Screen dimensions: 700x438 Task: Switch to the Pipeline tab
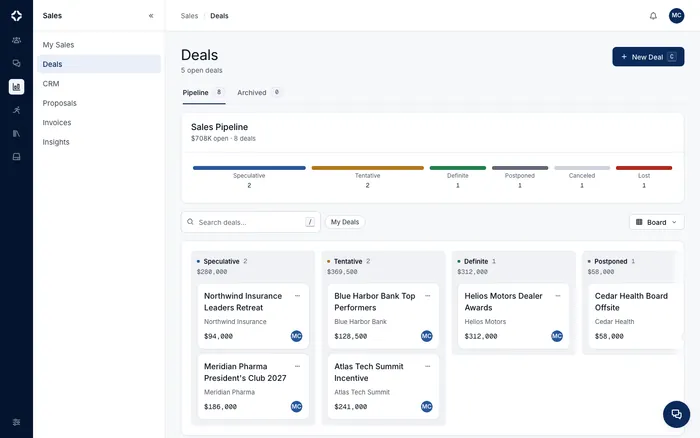(204, 92)
